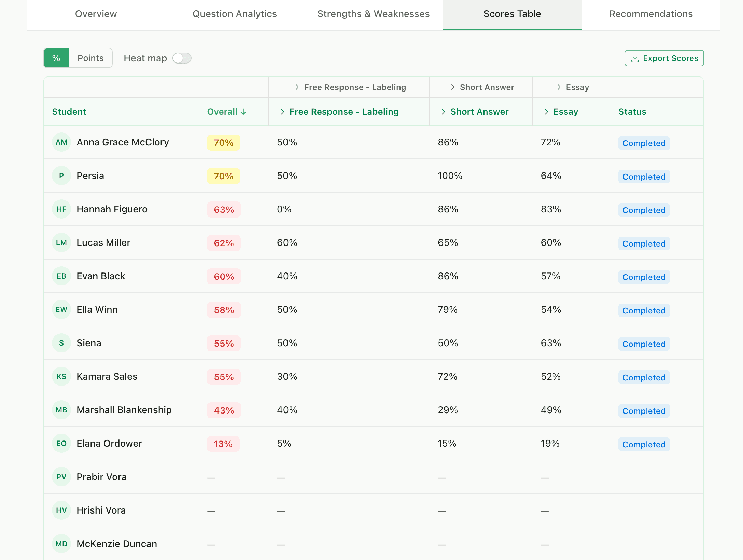This screenshot has width=743, height=560.
Task: Expand the Free Response - Labeling column
Action: coord(283,112)
